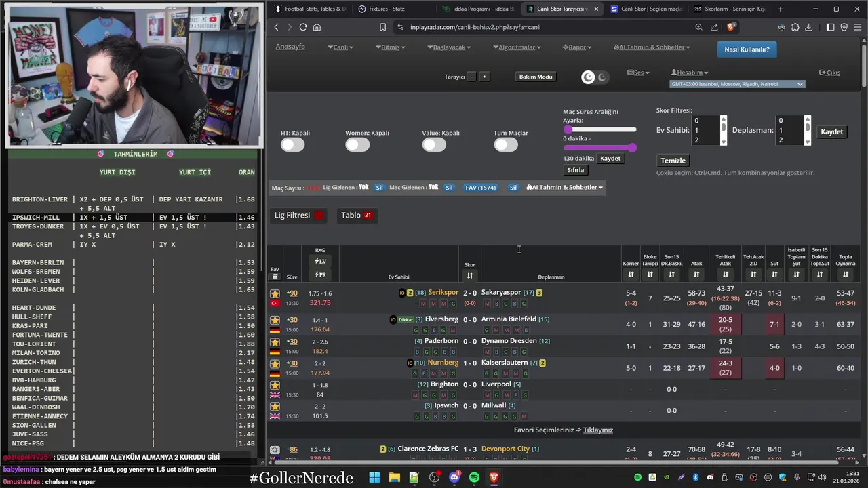The image size is (868, 488).
Task: Go to Anasayfa navigation link
Action: tap(290, 47)
